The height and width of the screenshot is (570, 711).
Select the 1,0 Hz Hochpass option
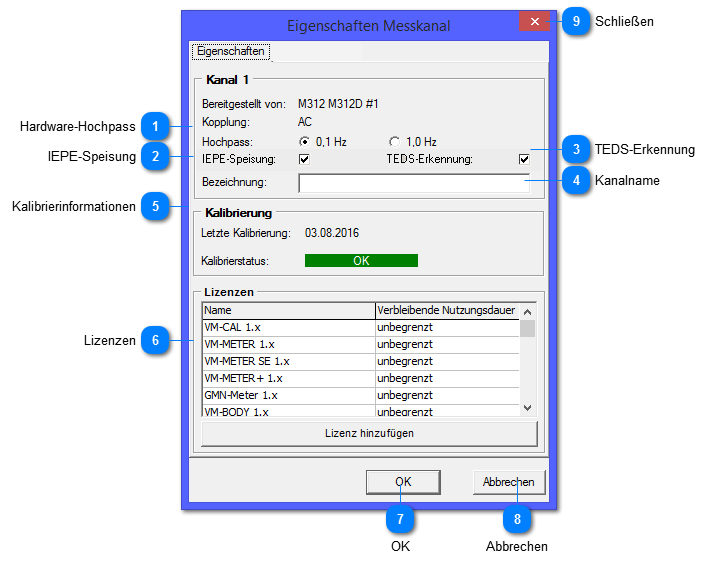coord(394,142)
